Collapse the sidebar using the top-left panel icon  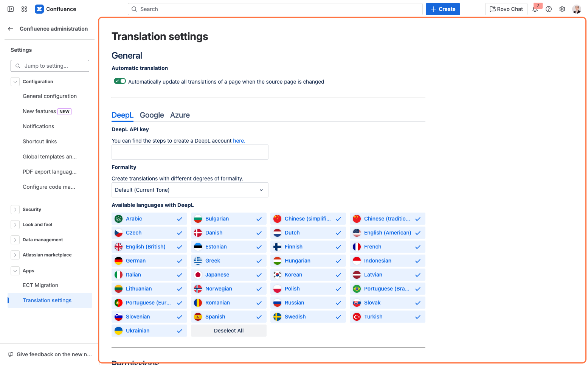(x=11, y=9)
